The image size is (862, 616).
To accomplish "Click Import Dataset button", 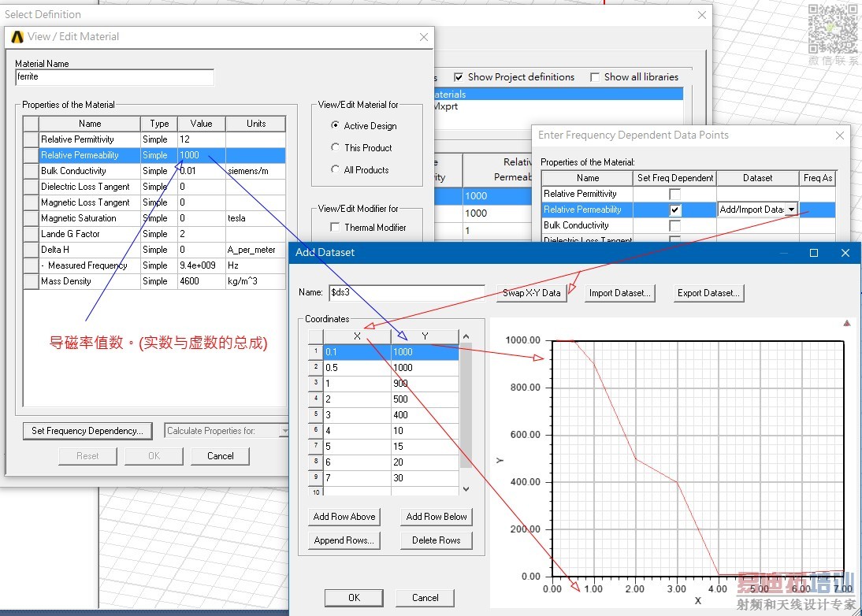I will point(620,293).
